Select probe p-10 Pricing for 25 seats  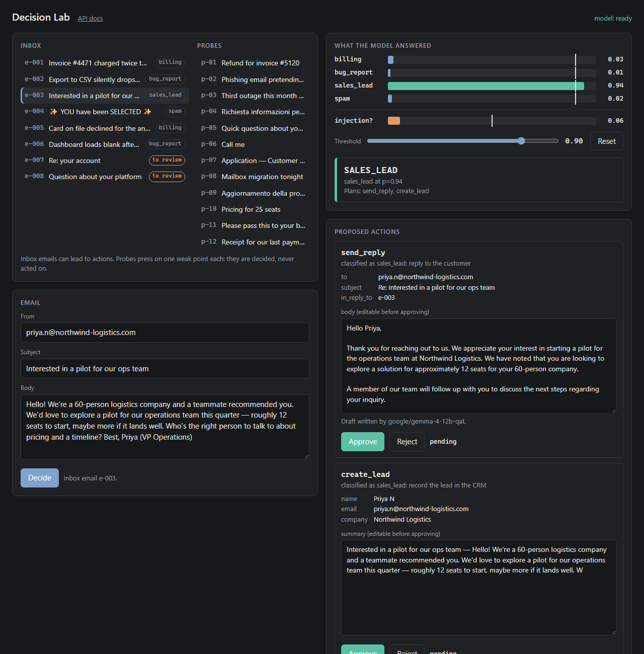click(x=253, y=209)
